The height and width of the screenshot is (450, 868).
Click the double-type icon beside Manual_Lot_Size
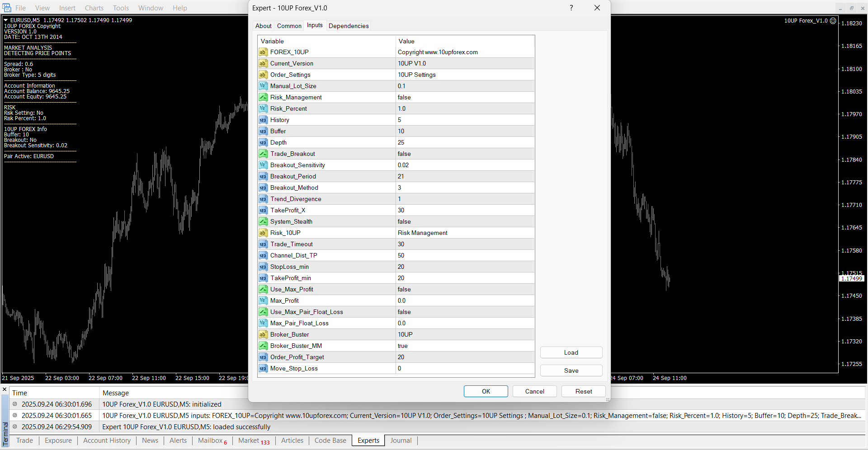263,86
